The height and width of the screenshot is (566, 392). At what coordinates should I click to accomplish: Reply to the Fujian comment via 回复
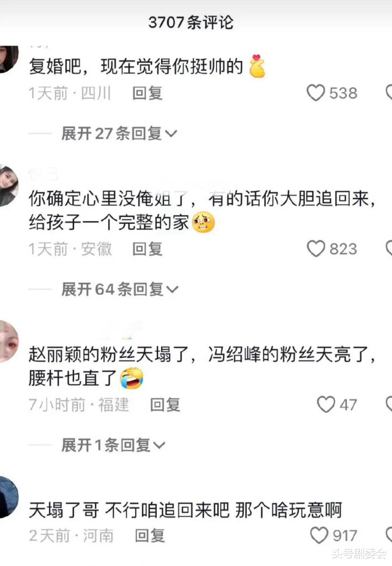click(x=165, y=405)
